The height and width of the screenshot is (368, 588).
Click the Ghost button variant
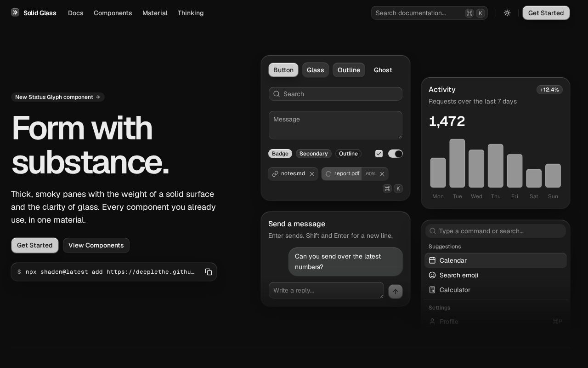pos(383,70)
